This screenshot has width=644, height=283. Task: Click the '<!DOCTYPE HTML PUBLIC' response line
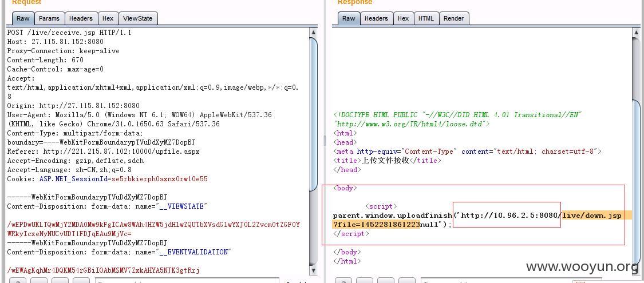tap(457, 115)
